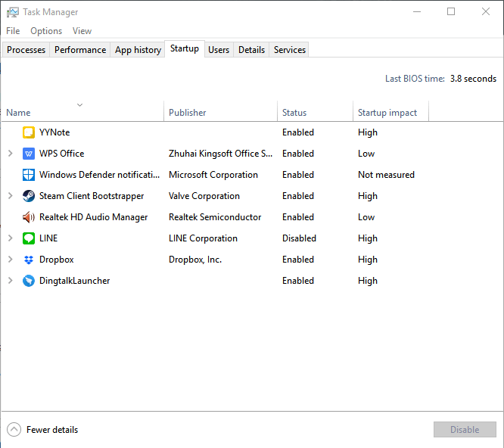The image size is (504, 448).
Task: Click the Microsoft Corporation publisher cell
Action: (x=213, y=175)
